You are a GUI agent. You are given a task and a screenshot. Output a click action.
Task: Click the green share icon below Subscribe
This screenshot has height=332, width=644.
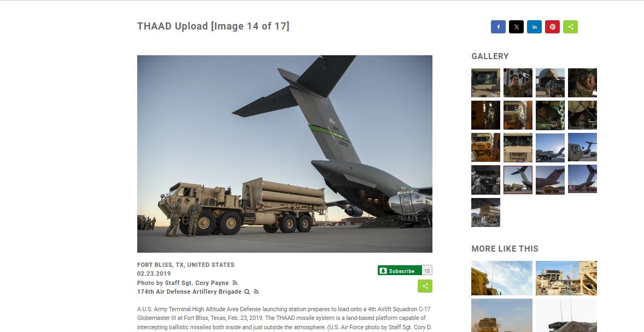(425, 286)
